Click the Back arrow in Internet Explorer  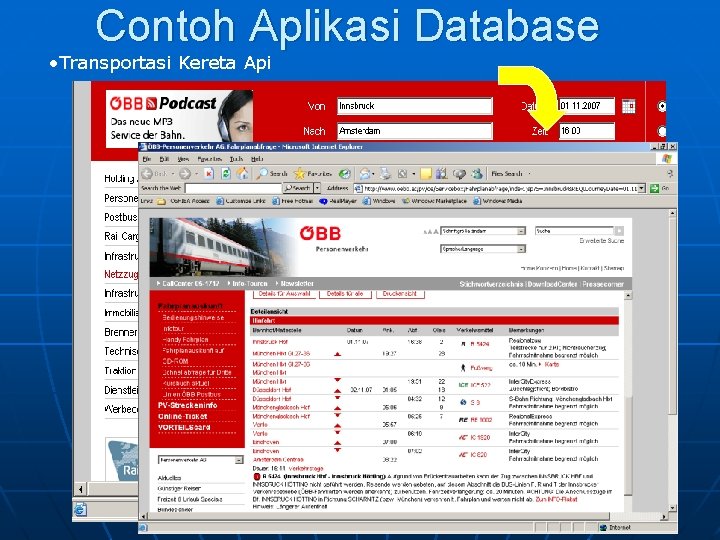[x=147, y=174]
